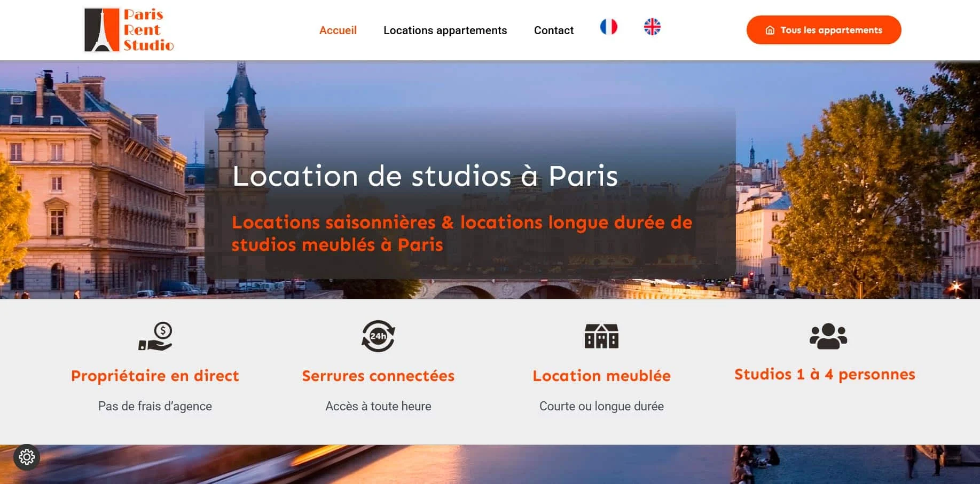Click the Location meublée heading

click(602, 376)
